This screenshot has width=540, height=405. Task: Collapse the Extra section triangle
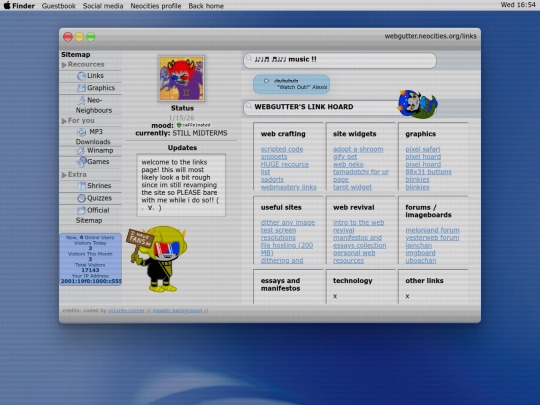(64, 175)
